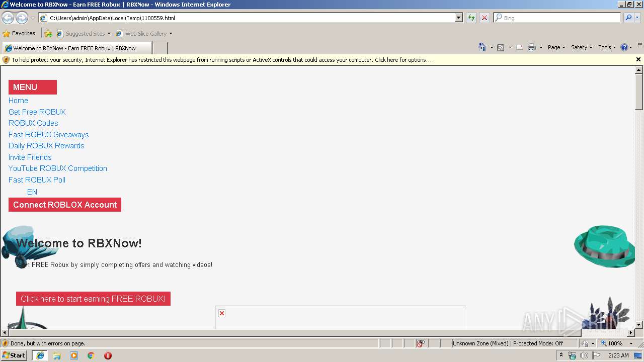
Task: Click Connect ROBLOX Account button
Action: click(x=65, y=205)
